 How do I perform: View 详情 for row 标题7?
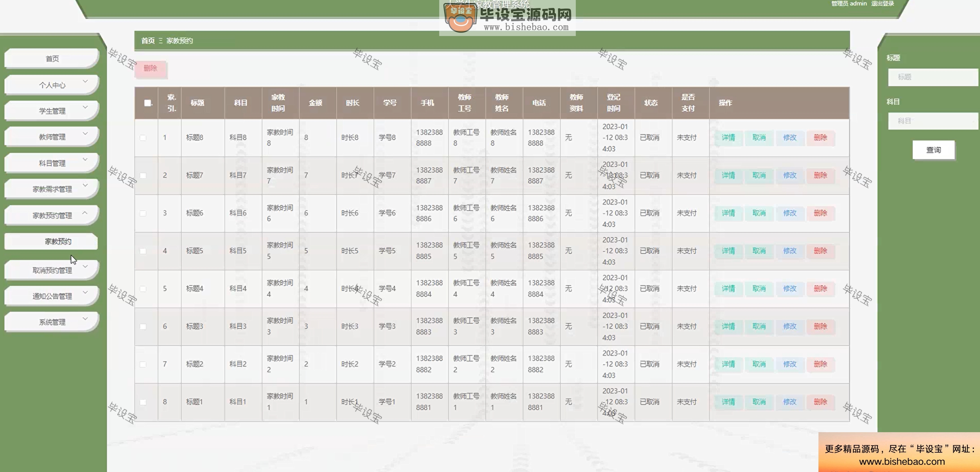(x=729, y=175)
